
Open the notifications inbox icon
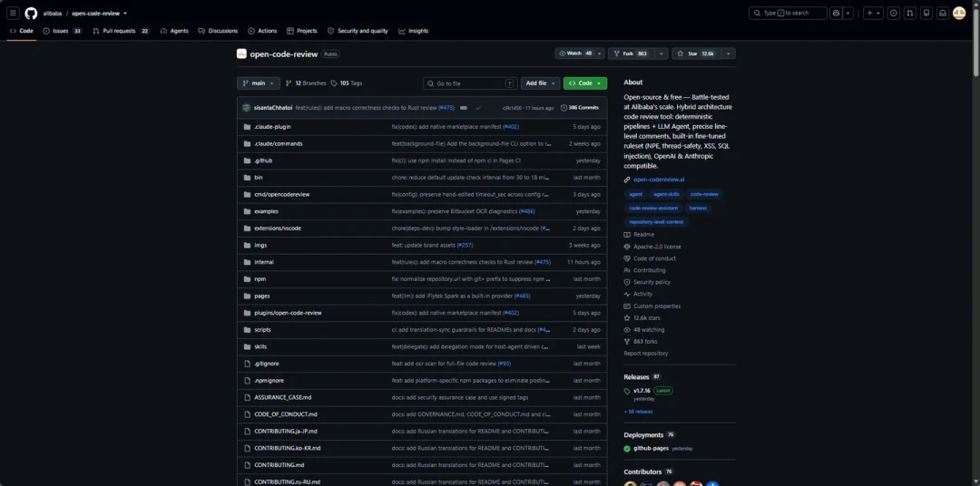(x=943, y=13)
